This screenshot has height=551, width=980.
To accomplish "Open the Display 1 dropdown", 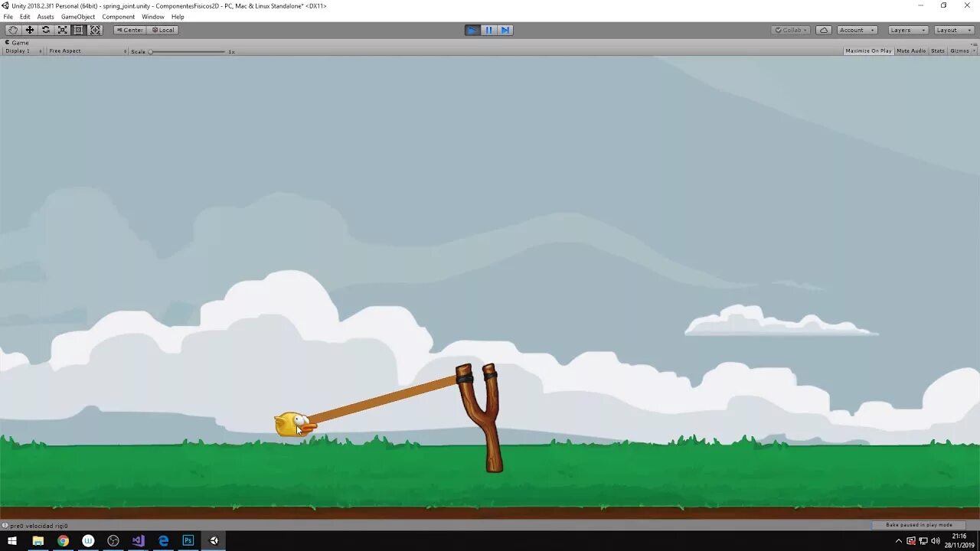I will point(23,51).
